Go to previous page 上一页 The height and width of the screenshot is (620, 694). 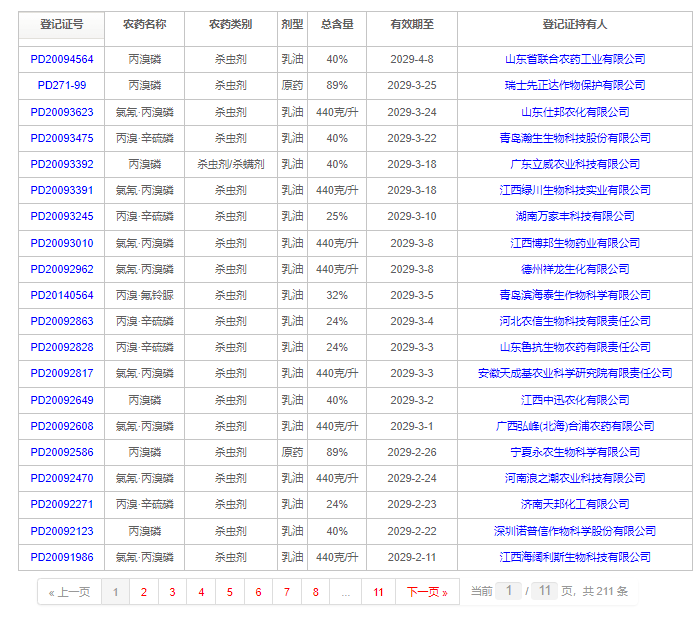pos(69,592)
